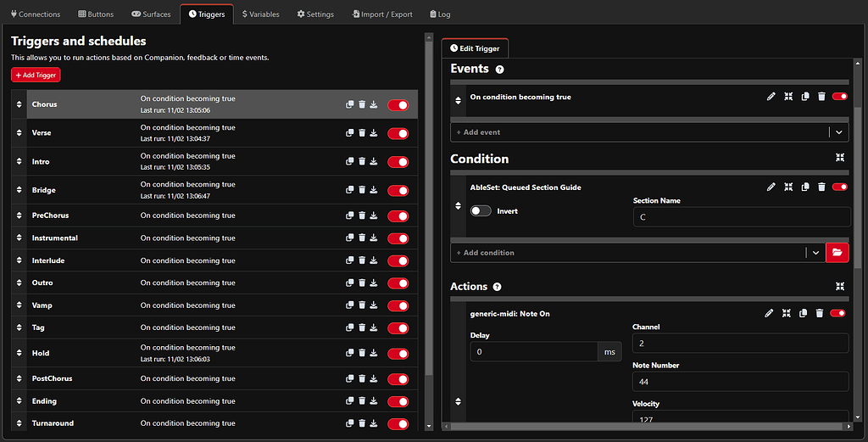Disable the Hold trigger

398,354
